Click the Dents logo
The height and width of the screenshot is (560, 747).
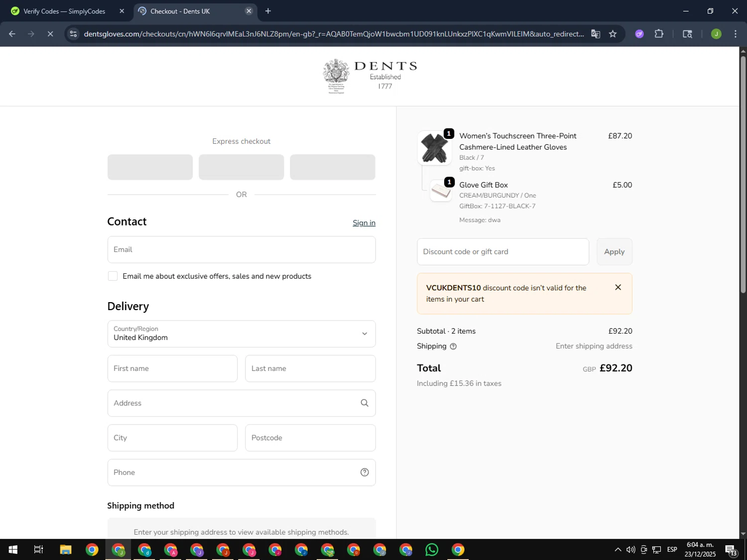pyautogui.click(x=370, y=76)
